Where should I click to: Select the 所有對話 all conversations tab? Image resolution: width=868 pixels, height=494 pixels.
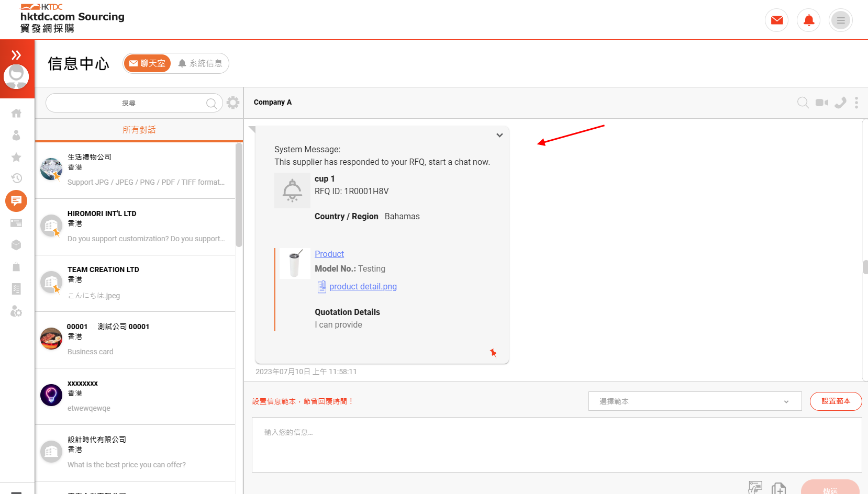[139, 130]
